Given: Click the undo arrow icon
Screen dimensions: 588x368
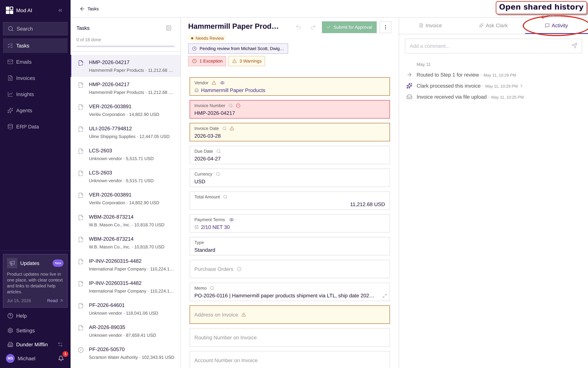Looking at the screenshot, I should (x=298, y=27).
